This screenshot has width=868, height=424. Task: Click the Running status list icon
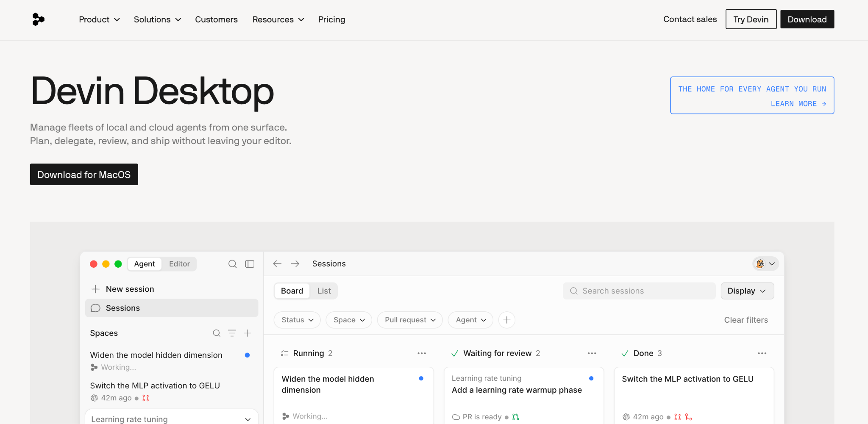tap(284, 353)
